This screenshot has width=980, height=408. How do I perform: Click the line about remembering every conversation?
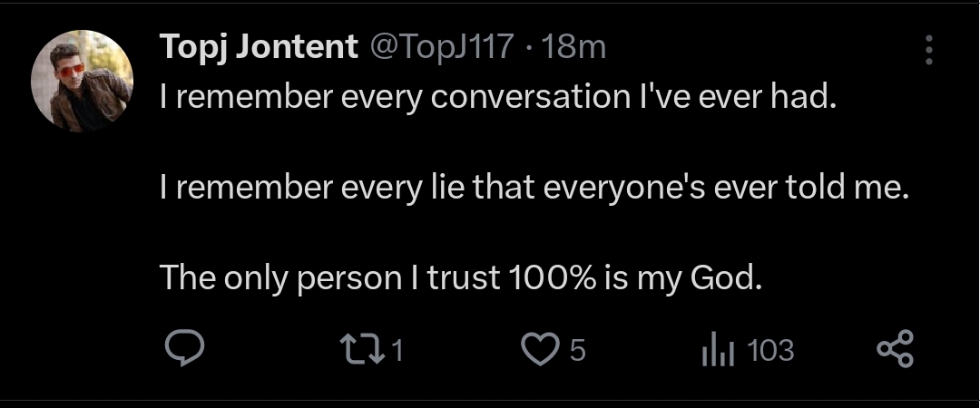[x=496, y=96]
